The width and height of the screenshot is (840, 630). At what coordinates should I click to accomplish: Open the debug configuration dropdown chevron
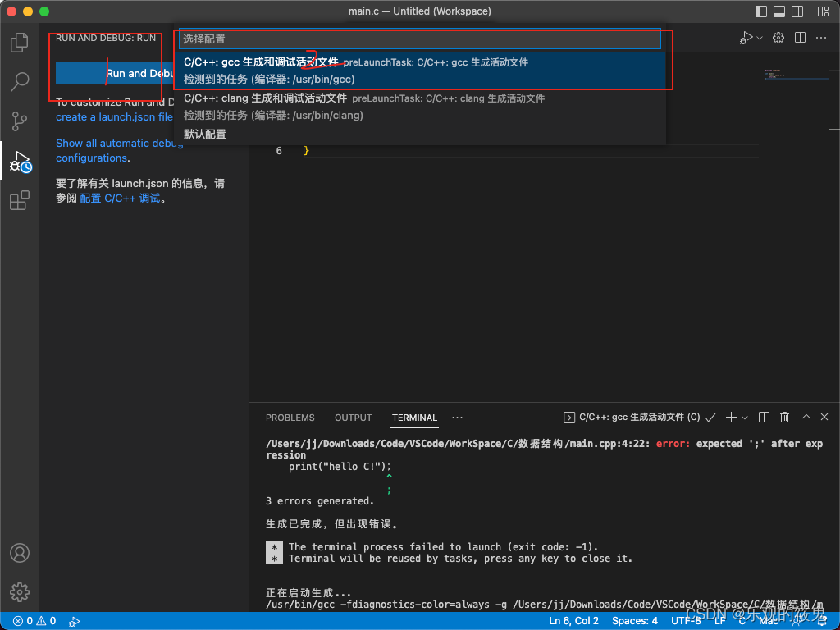(760, 37)
